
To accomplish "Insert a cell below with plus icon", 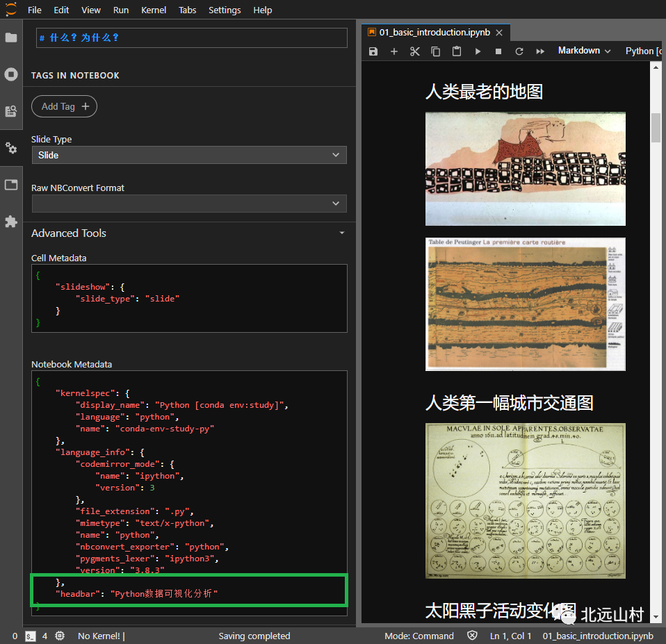I will coord(393,51).
